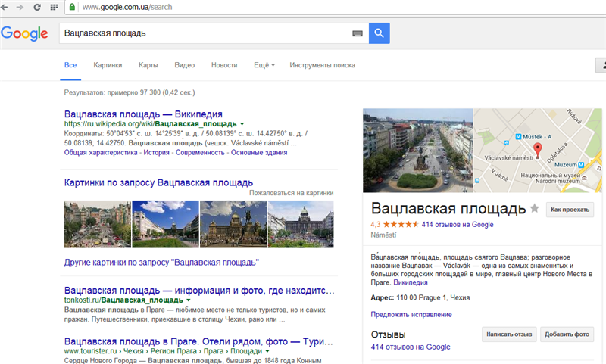Expand the tourister.ru URL dropdown arrow
The image size is (606, 364).
tap(267, 351)
